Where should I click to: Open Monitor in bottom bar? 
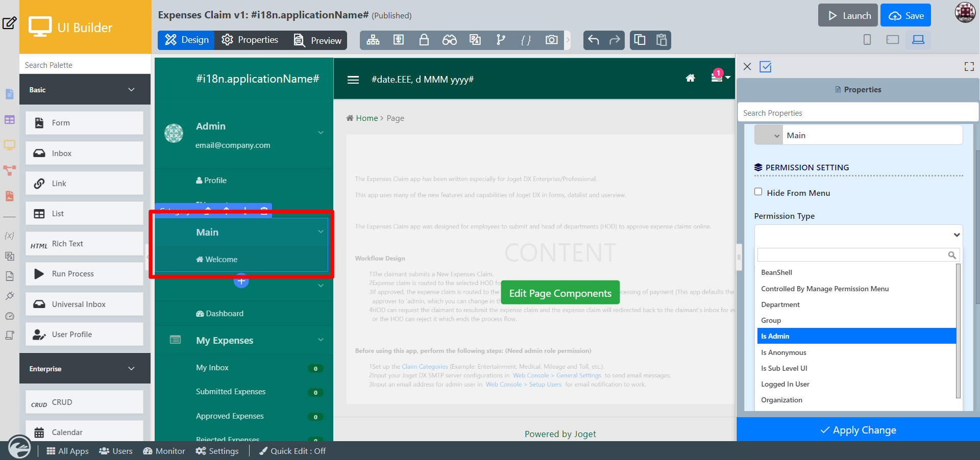[x=164, y=451]
